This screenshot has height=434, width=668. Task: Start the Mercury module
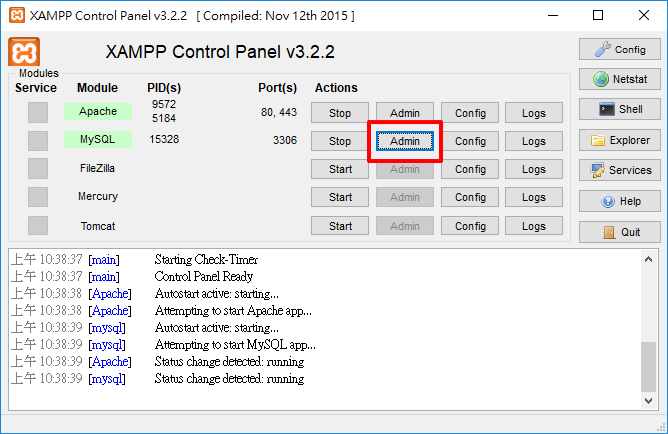point(340,197)
